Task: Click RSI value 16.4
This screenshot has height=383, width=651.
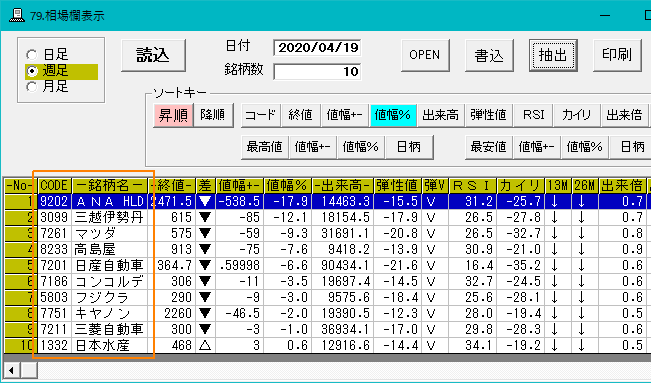Action: pyautogui.click(x=472, y=265)
